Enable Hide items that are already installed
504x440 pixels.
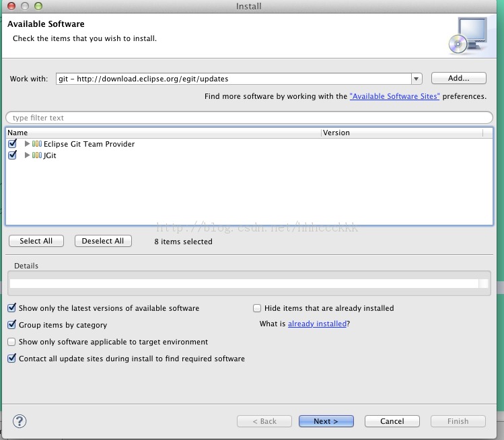pos(257,308)
